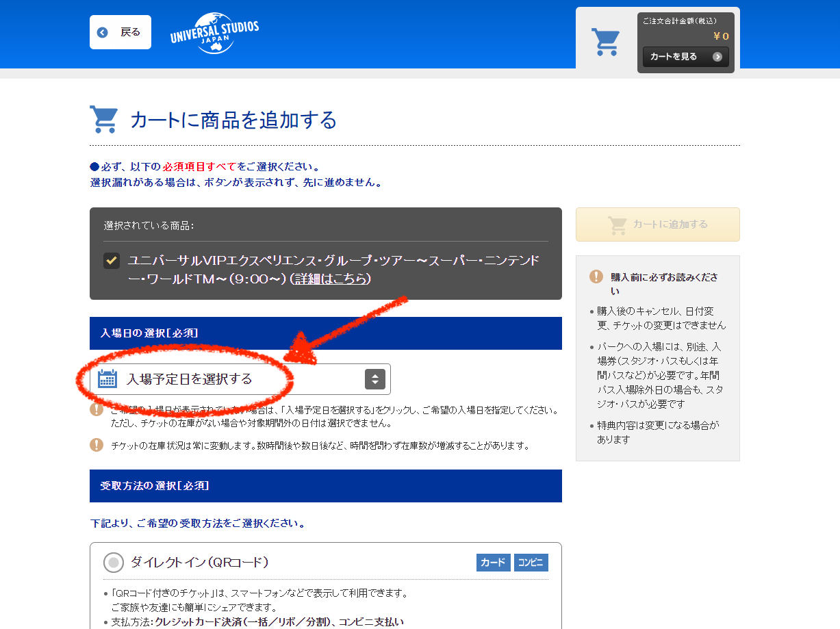The image size is (840, 629).
Task: Click the up-down arrow stepper on date selector
Action: pyautogui.click(x=375, y=379)
